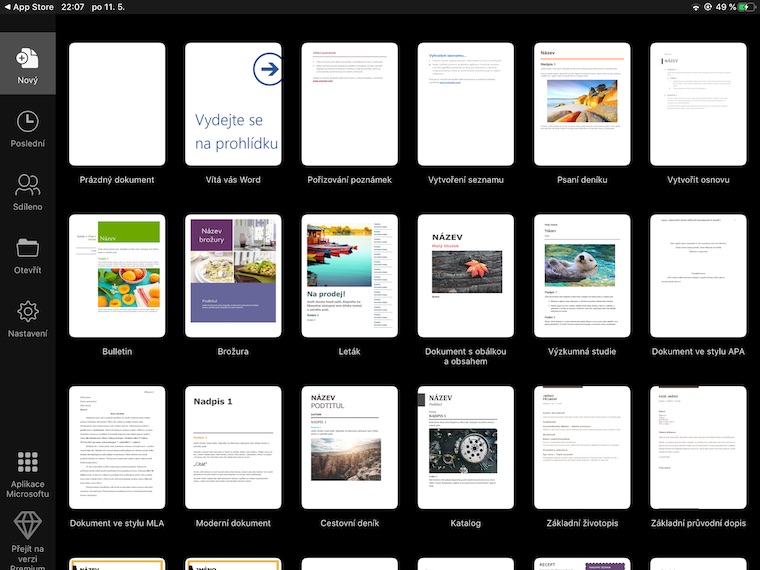Select the Vytvoření seznamu template
Viewport: 760px width, 570px height.
[466, 104]
